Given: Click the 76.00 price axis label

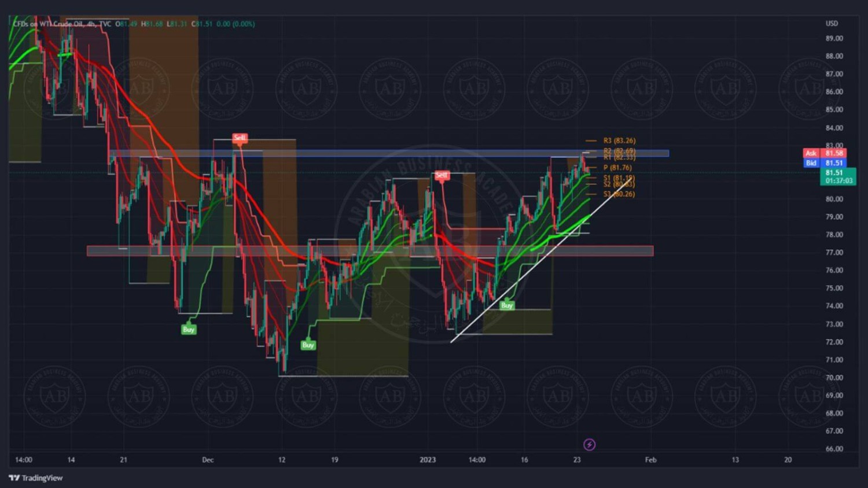Looking at the screenshot, I should tap(834, 271).
